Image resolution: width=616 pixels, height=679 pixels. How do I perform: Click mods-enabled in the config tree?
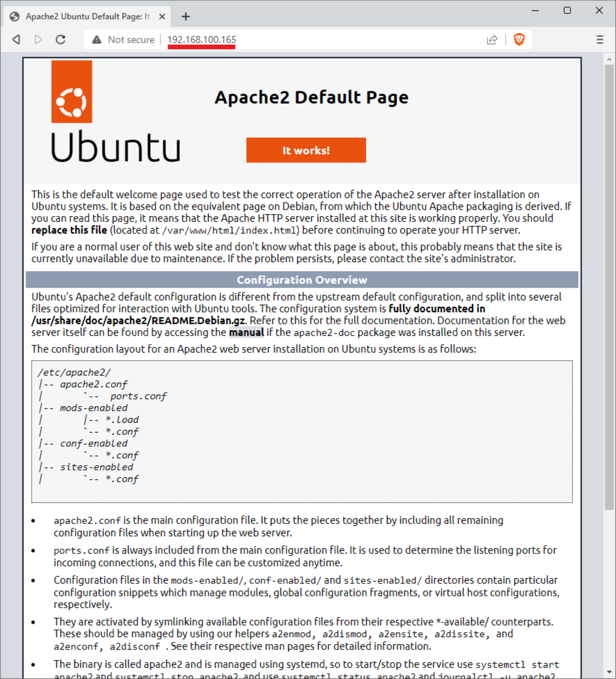(x=94, y=408)
